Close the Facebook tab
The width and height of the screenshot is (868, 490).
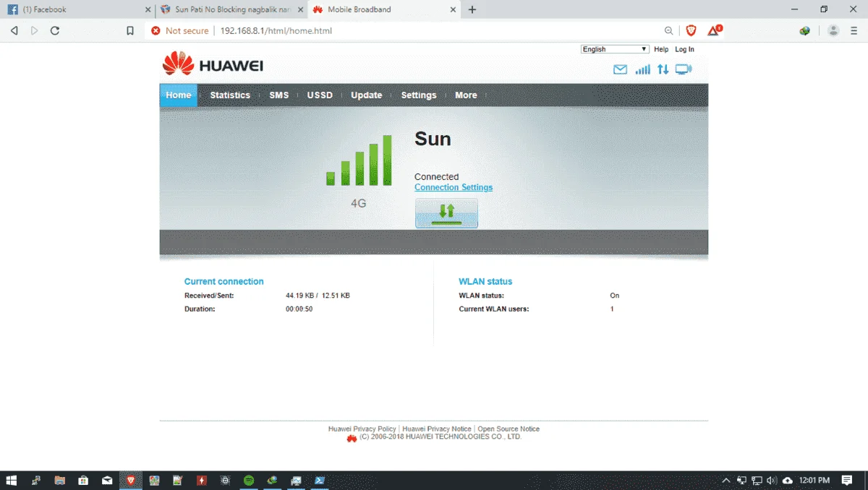click(148, 9)
